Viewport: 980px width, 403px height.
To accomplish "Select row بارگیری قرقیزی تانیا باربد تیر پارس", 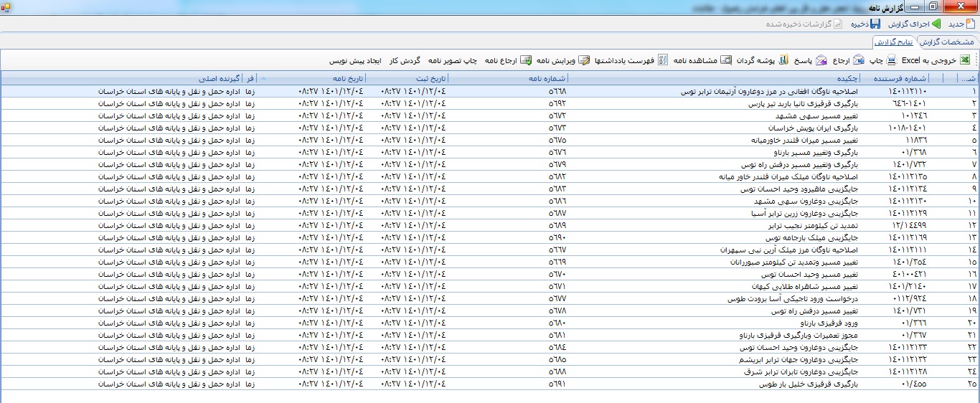I will click(x=489, y=104).
